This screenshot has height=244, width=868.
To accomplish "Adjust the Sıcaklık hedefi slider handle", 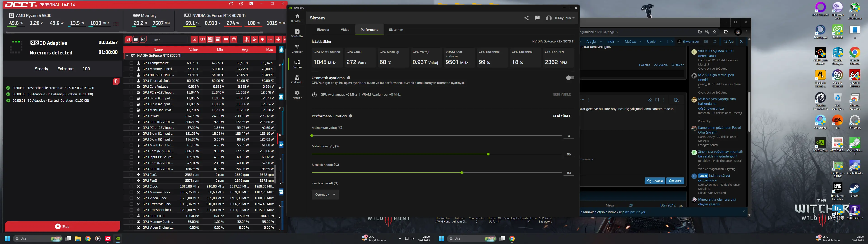I will click(x=462, y=173).
